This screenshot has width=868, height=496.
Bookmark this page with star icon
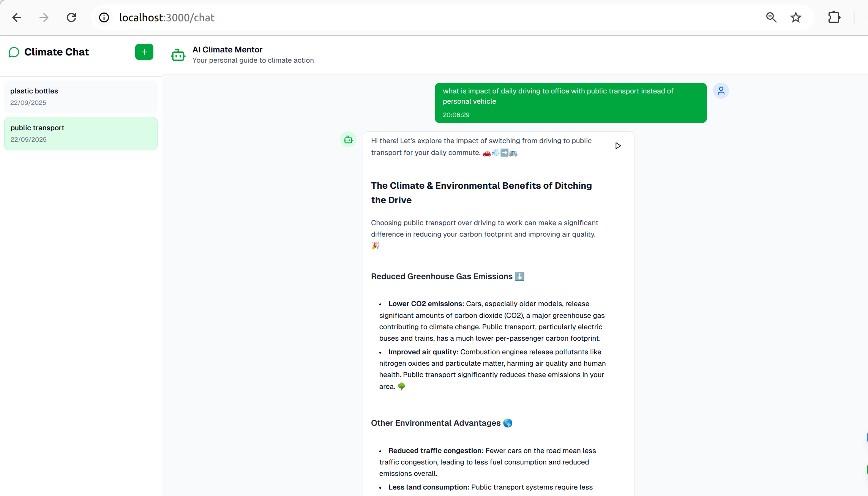coord(795,17)
